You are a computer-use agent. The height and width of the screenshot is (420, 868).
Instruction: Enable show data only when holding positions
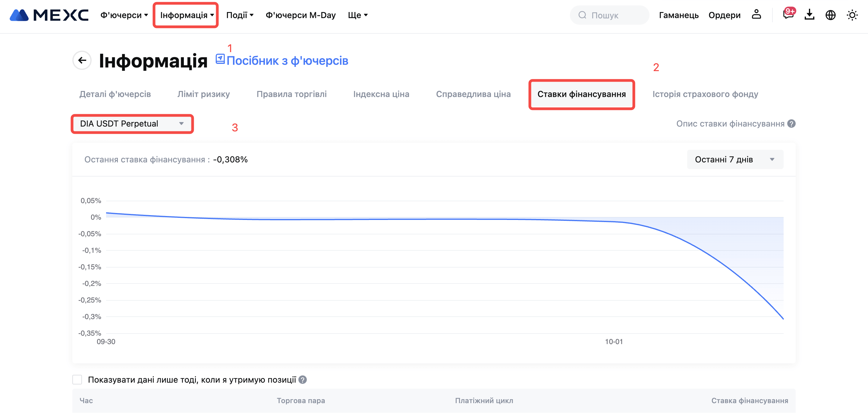point(77,380)
